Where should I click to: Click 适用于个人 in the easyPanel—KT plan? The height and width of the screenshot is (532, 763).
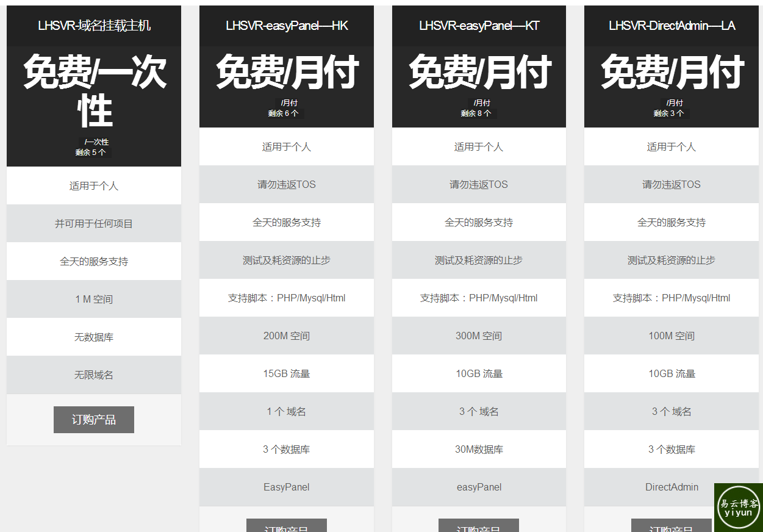point(479,146)
